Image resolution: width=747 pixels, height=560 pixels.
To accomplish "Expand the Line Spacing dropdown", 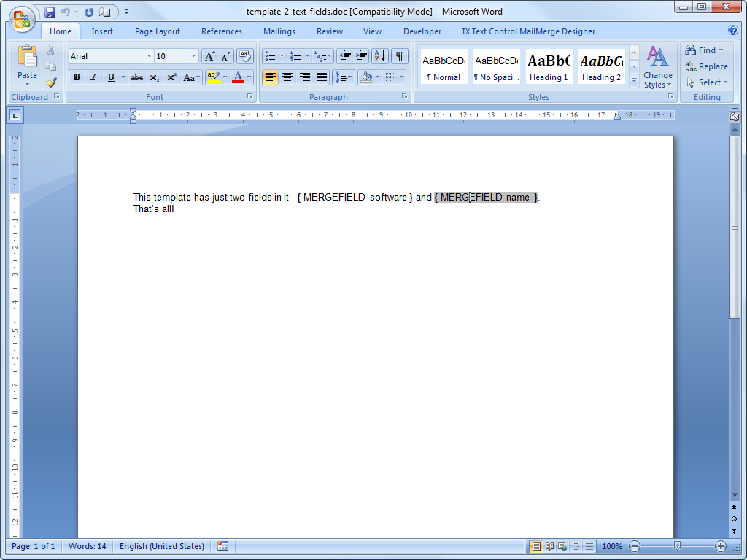I will tap(344, 77).
